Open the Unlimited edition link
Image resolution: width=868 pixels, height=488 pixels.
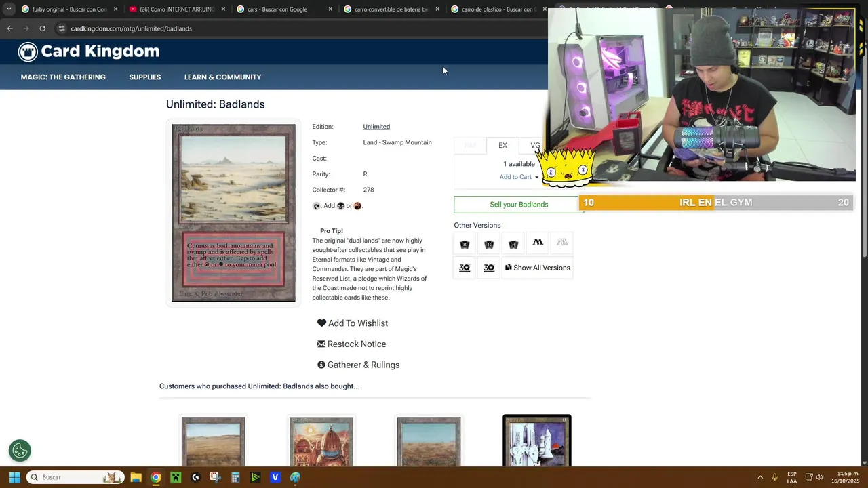point(376,127)
